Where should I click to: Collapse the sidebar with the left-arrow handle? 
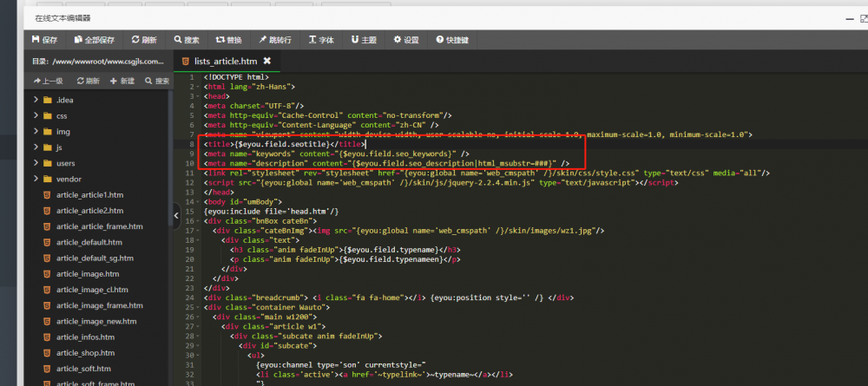pyautogui.click(x=176, y=216)
